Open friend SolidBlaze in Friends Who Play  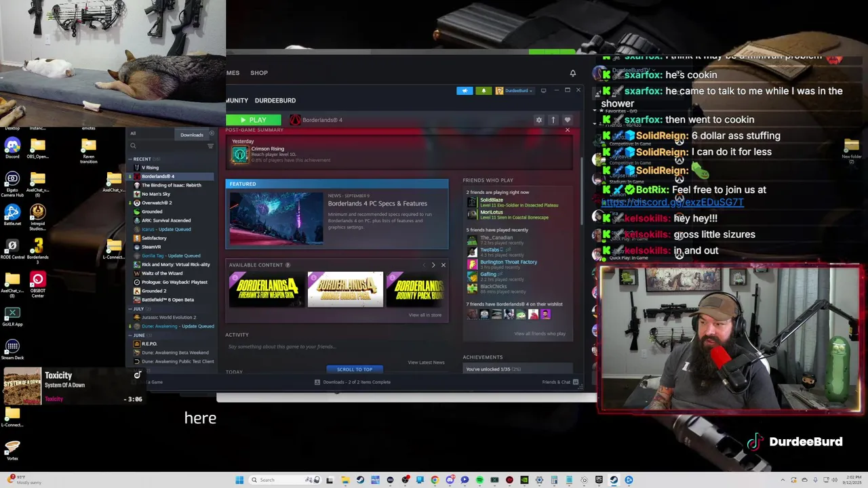pyautogui.click(x=512, y=202)
